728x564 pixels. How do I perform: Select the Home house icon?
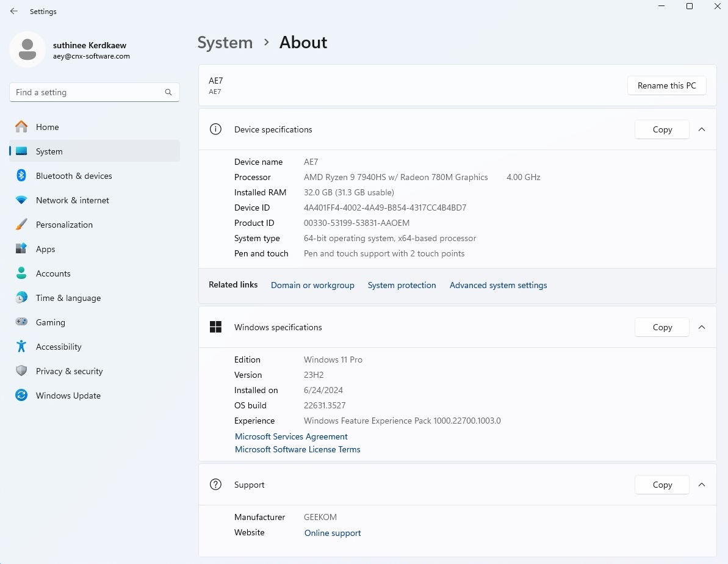coord(21,127)
